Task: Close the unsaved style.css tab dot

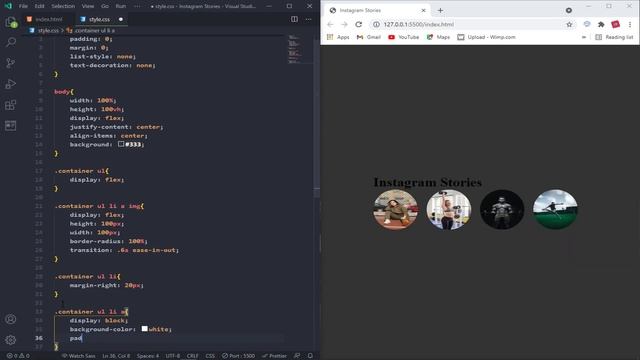Action: [x=121, y=19]
